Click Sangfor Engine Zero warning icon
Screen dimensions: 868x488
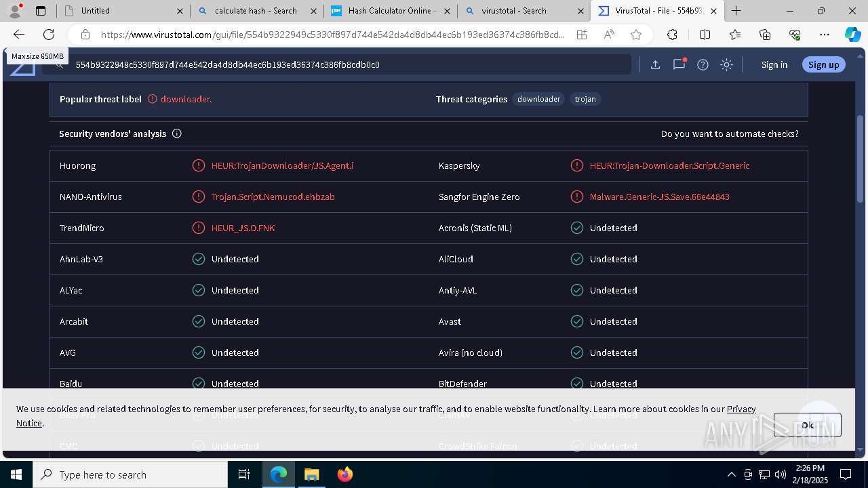577,197
